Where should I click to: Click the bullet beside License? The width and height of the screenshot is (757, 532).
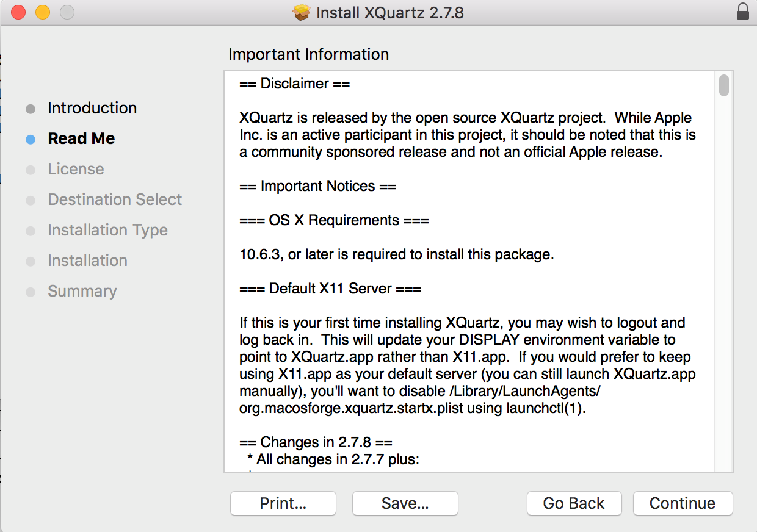(x=31, y=170)
